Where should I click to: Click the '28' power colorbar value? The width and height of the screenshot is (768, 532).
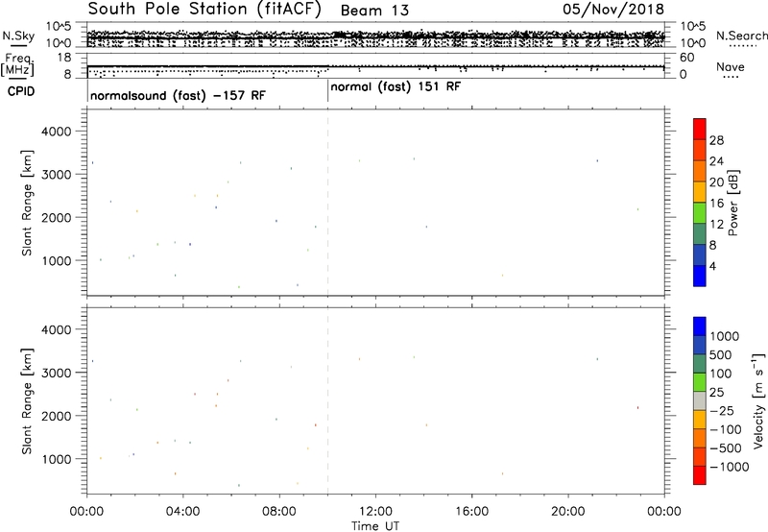[x=716, y=140]
